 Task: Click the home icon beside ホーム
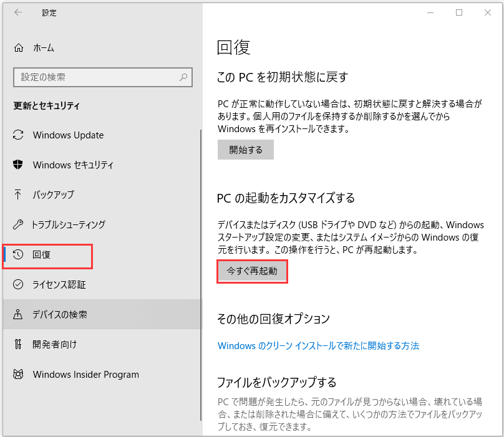click(x=17, y=47)
